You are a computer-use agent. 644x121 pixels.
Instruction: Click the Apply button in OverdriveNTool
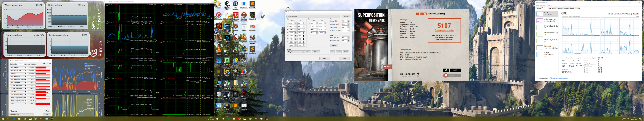(325, 58)
